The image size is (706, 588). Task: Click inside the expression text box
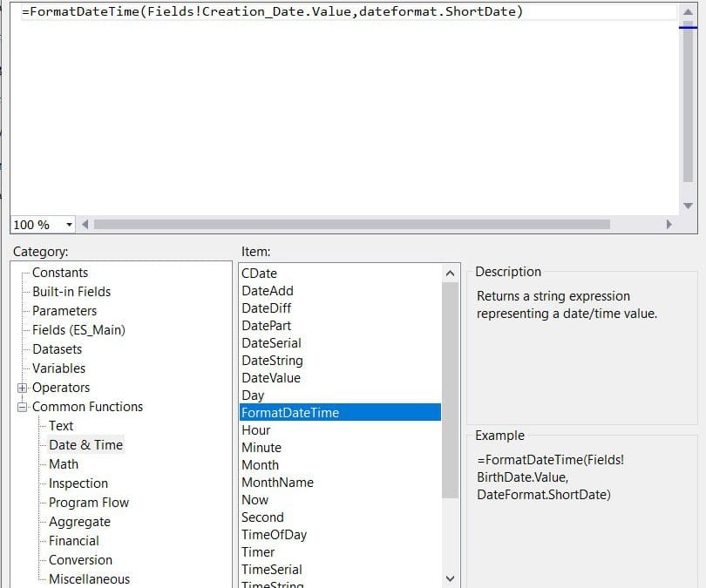coord(340,105)
